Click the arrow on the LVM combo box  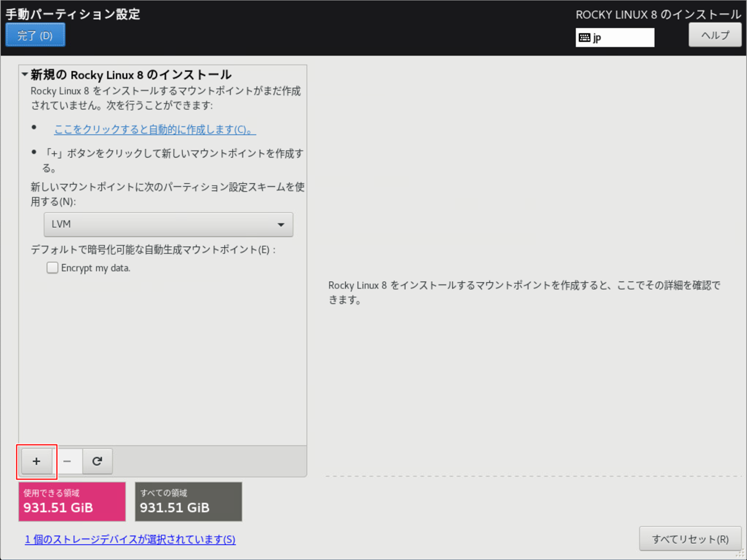pos(281,225)
